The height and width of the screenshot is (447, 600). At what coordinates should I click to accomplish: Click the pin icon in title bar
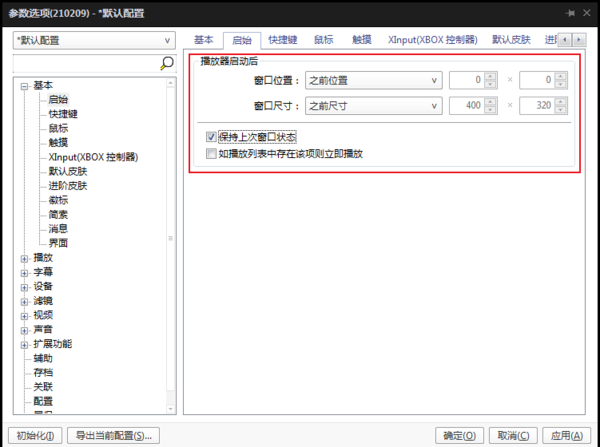tap(568, 13)
